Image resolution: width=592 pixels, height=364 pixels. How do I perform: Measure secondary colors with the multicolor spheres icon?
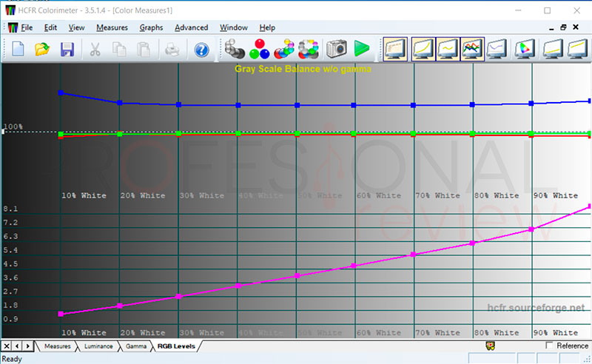point(284,49)
